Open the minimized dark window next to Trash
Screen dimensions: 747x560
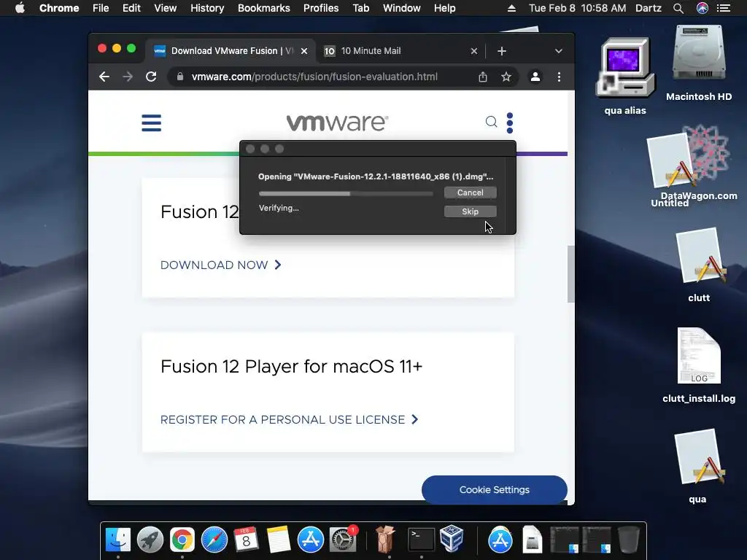coord(597,540)
